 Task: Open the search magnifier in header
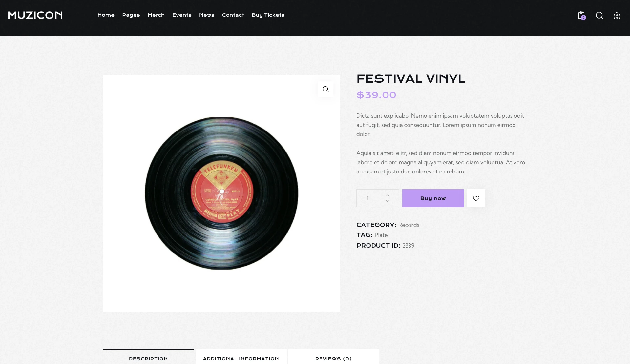[x=599, y=16]
